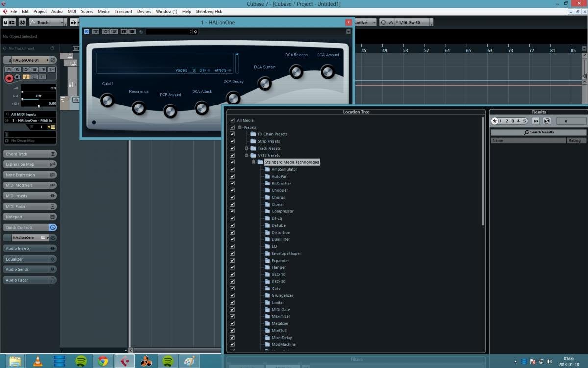Click the HALionOne preset name field

point(168,32)
